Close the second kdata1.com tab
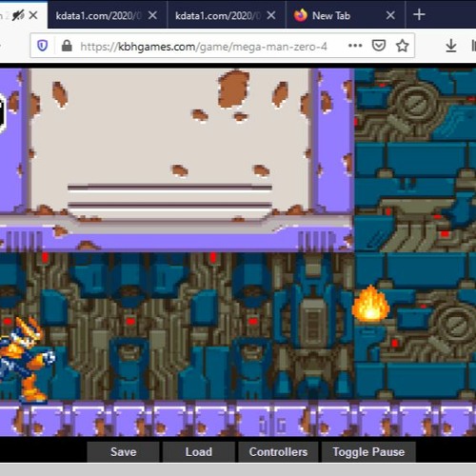This screenshot has height=476, width=476. coord(271,15)
